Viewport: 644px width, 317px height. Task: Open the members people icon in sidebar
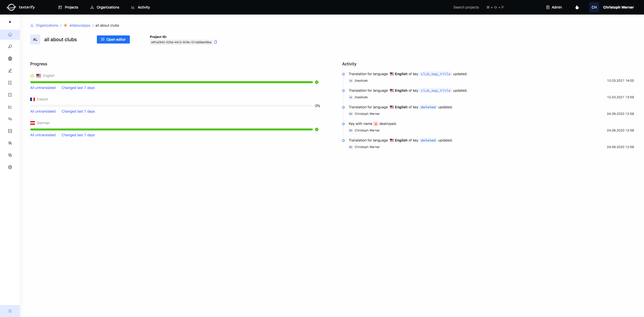pos(10,143)
